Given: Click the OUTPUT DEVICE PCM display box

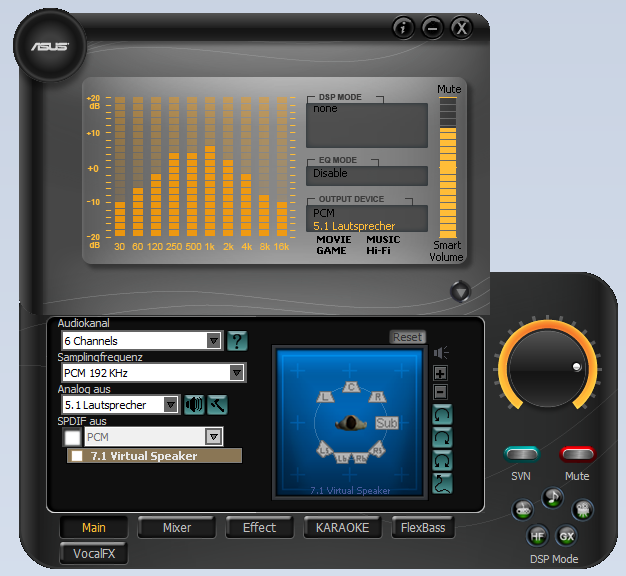Looking at the screenshot, I should pos(367,218).
